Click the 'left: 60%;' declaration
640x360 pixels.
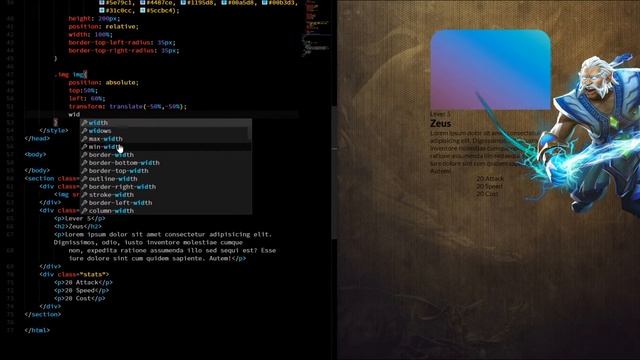[87, 99]
